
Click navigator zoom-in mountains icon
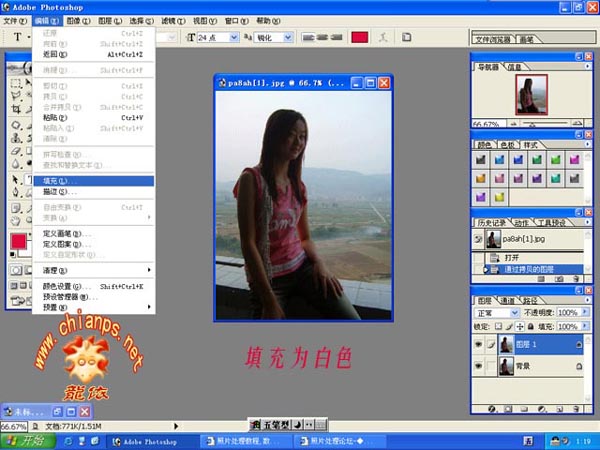(578, 124)
